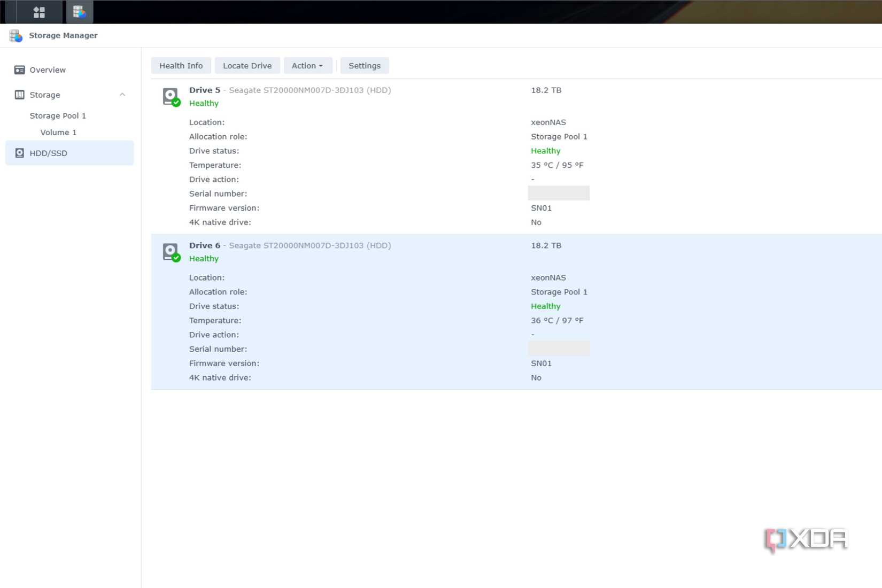
Task: Click Drive 6 firmware version SN01
Action: [541, 363]
